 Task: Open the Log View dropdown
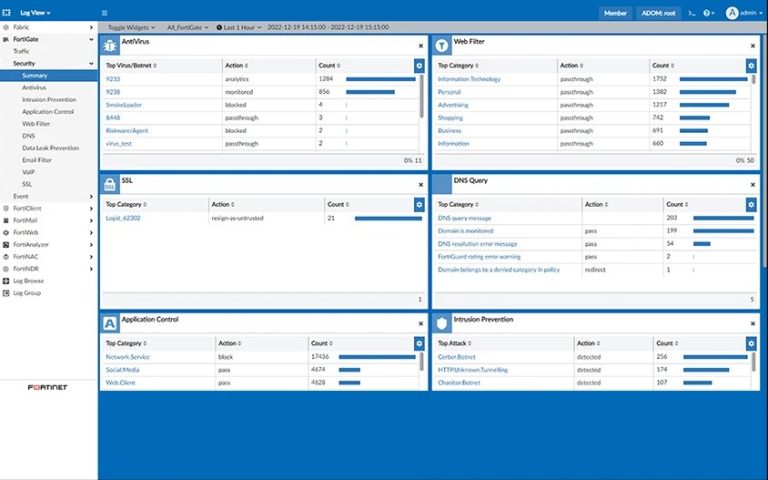(35, 13)
